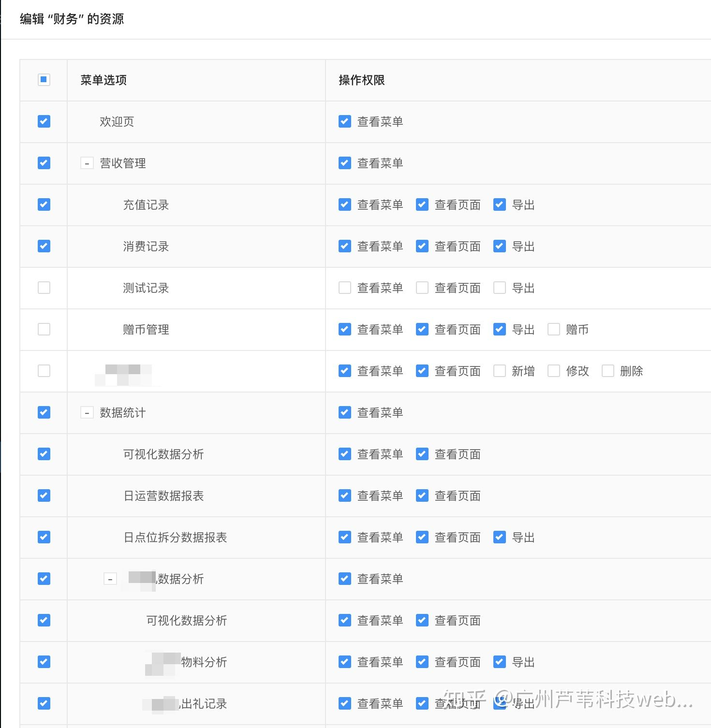The width and height of the screenshot is (711, 728).
Task: Collapse the blurred 数据分析 sub-node
Action: tap(110, 579)
